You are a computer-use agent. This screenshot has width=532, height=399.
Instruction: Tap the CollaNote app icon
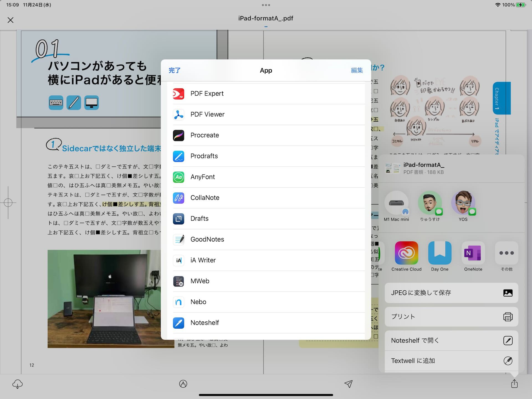[178, 198]
